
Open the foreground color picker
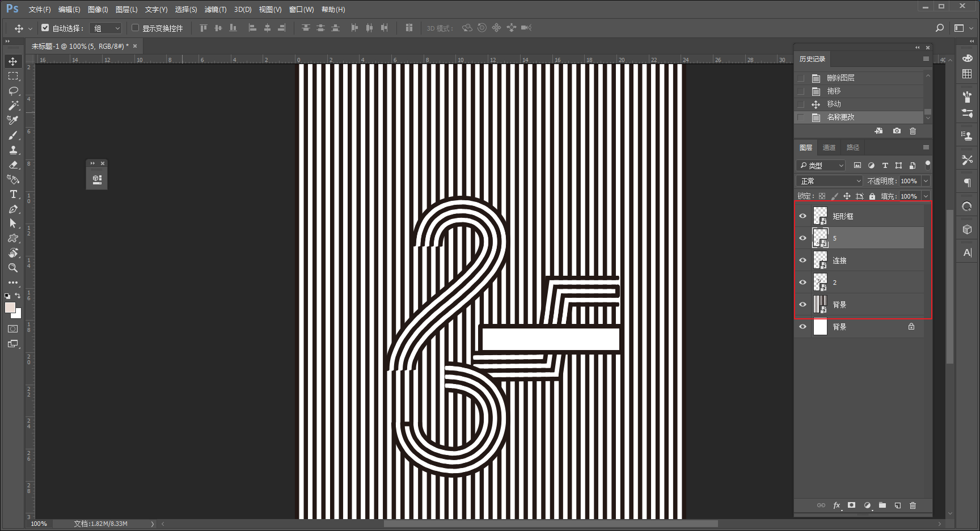click(10, 307)
